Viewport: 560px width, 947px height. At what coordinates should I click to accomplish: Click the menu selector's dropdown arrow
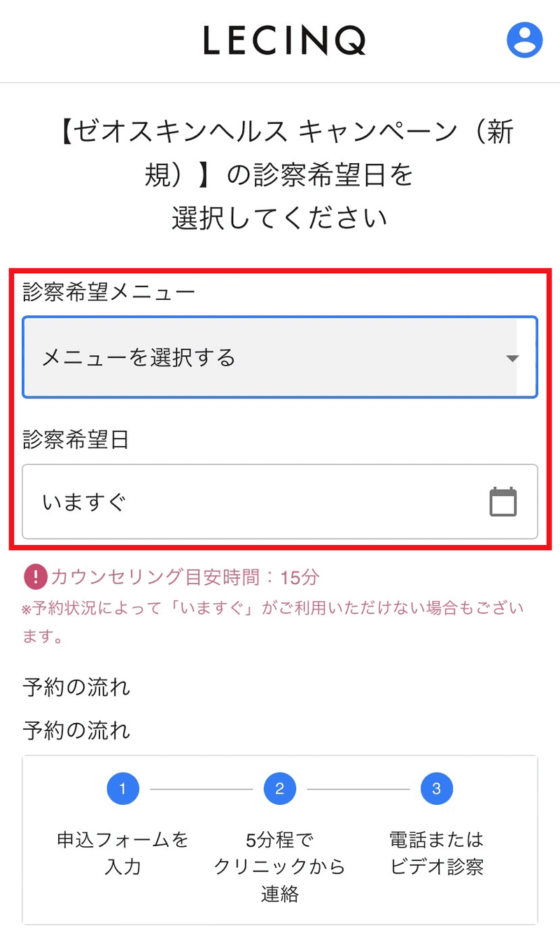(x=512, y=359)
